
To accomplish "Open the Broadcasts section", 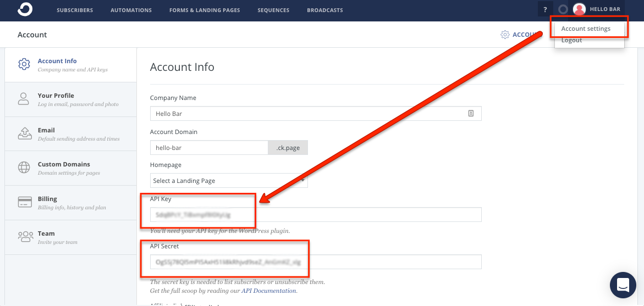I will point(325,10).
